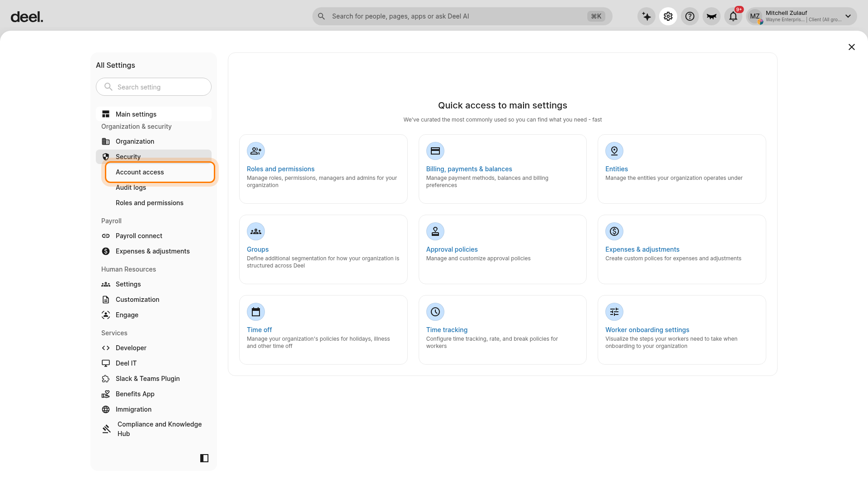Click the Worker onboarding sliders icon

coord(614,312)
